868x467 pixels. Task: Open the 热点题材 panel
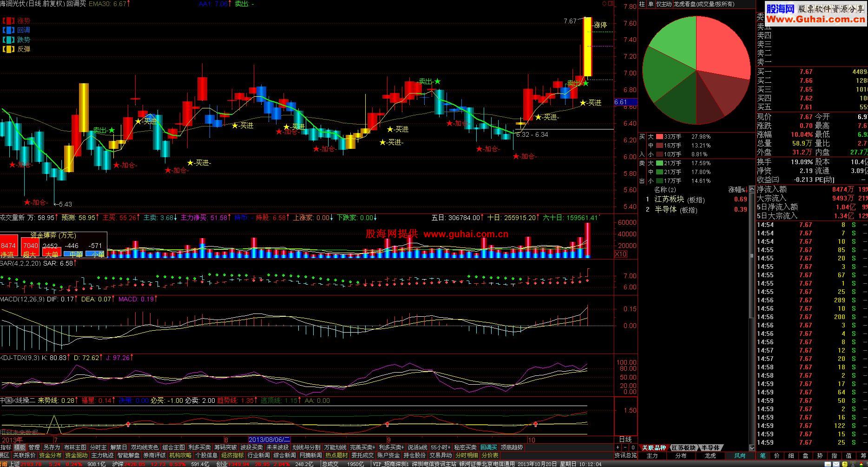(336, 455)
